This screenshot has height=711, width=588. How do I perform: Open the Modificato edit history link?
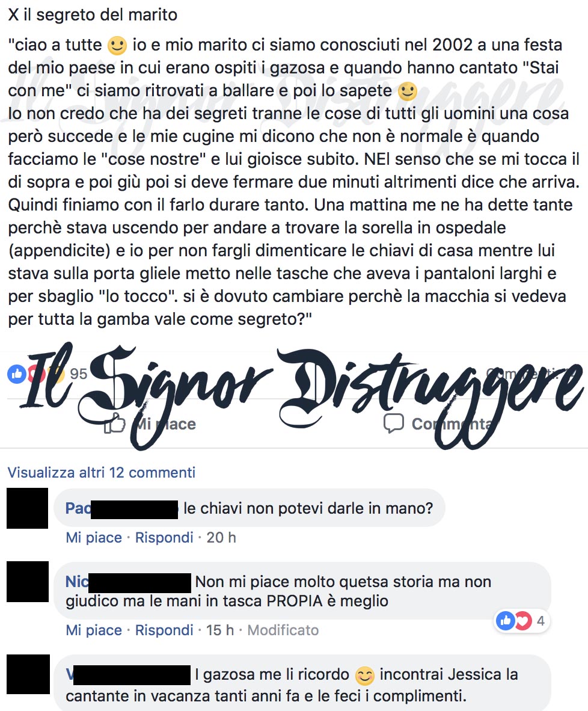(x=283, y=630)
